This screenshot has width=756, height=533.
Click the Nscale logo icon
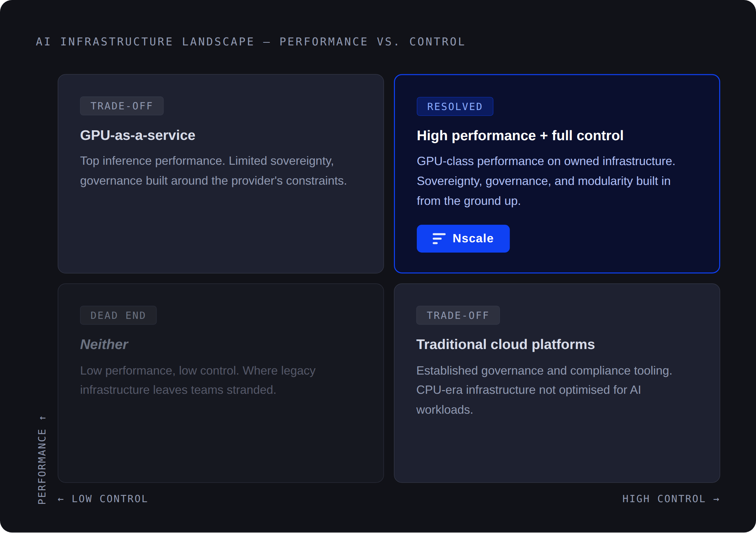(x=439, y=239)
